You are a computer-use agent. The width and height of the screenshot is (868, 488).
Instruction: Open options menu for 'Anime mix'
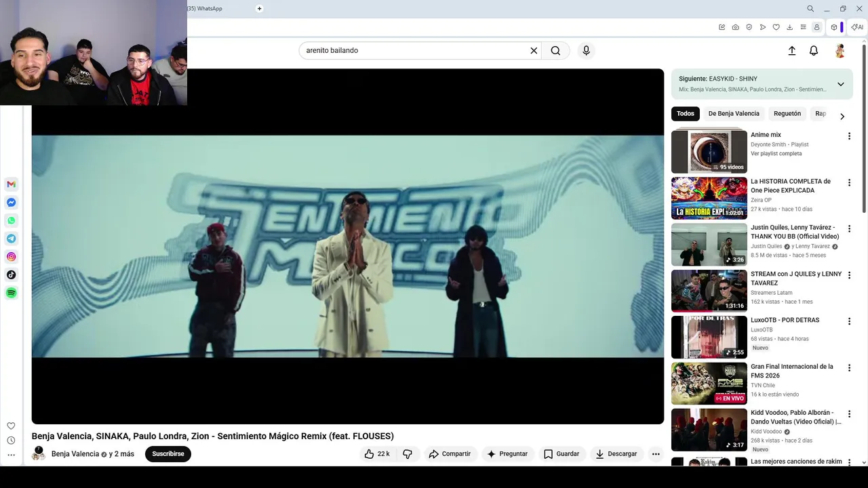pyautogui.click(x=849, y=136)
